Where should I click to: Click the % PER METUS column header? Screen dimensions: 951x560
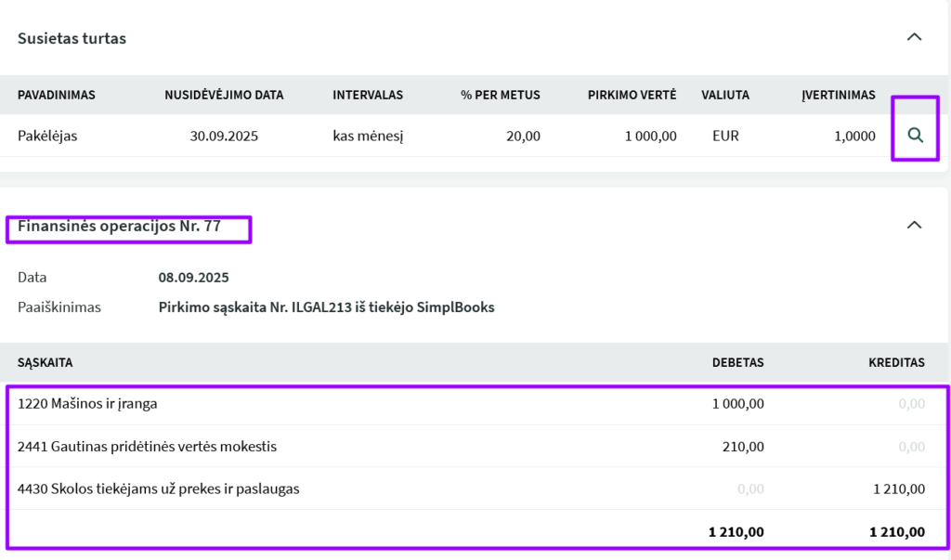pyautogui.click(x=500, y=95)
